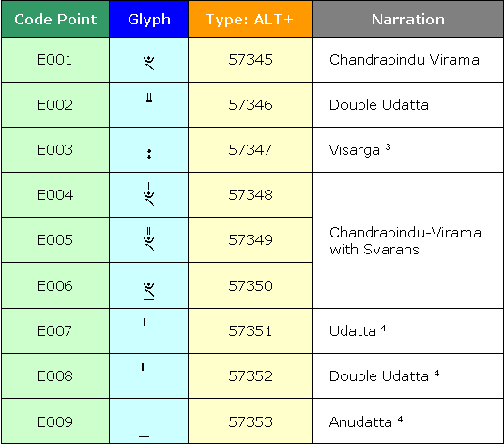Click the gray Narration column header
504x444 pixels.
click(408, 19)
